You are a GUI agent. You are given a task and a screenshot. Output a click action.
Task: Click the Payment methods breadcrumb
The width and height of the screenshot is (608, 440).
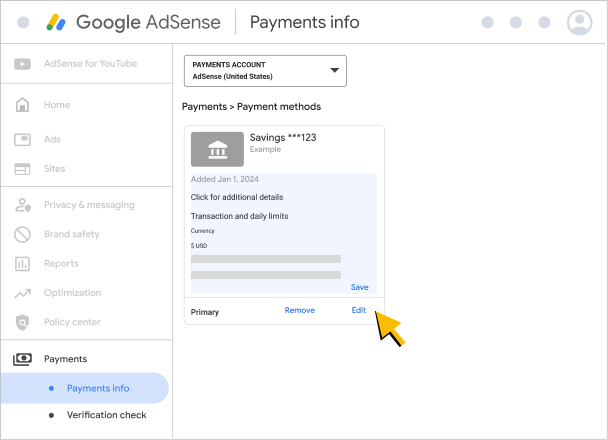click(x=279, y=107)
